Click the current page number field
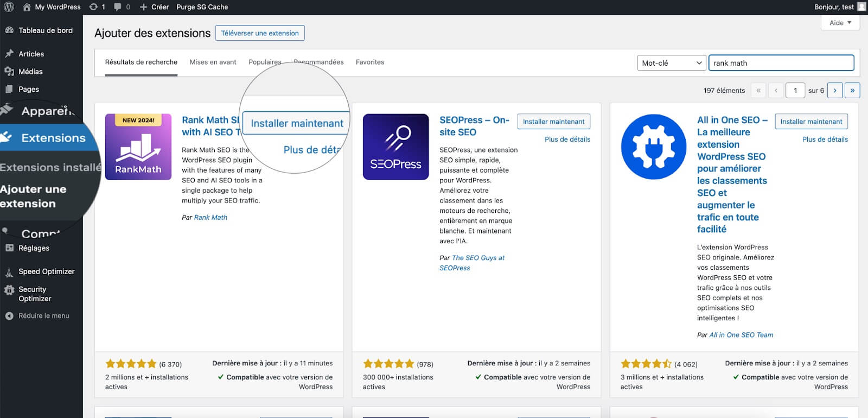 click(x=795, y=91)
